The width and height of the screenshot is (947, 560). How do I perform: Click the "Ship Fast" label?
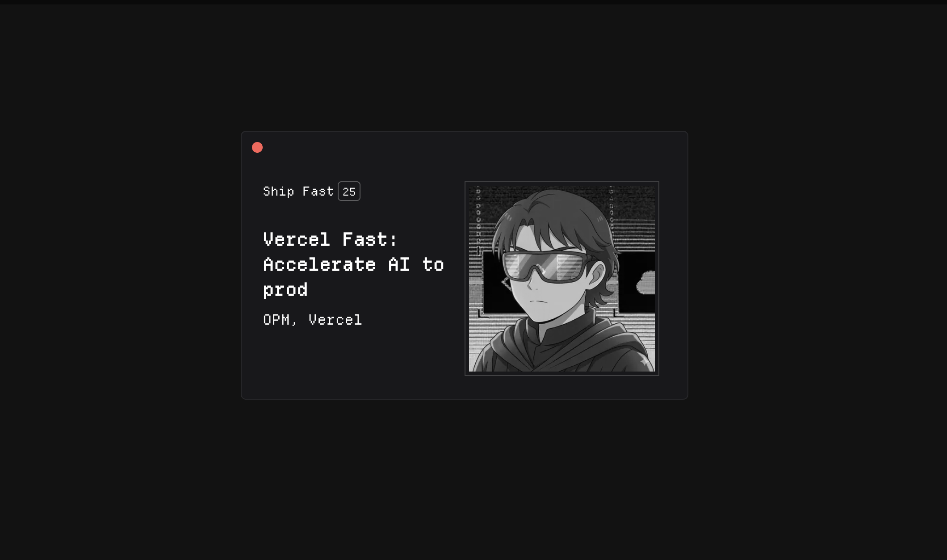click(x=298, y=191)
